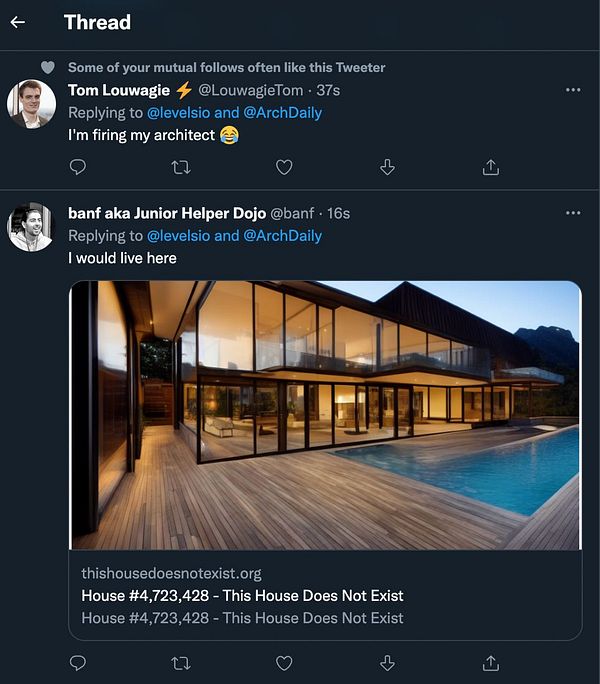This screenshot has width=600, height=684.
Task: Open the house image preview
Action: coord(326,415)
